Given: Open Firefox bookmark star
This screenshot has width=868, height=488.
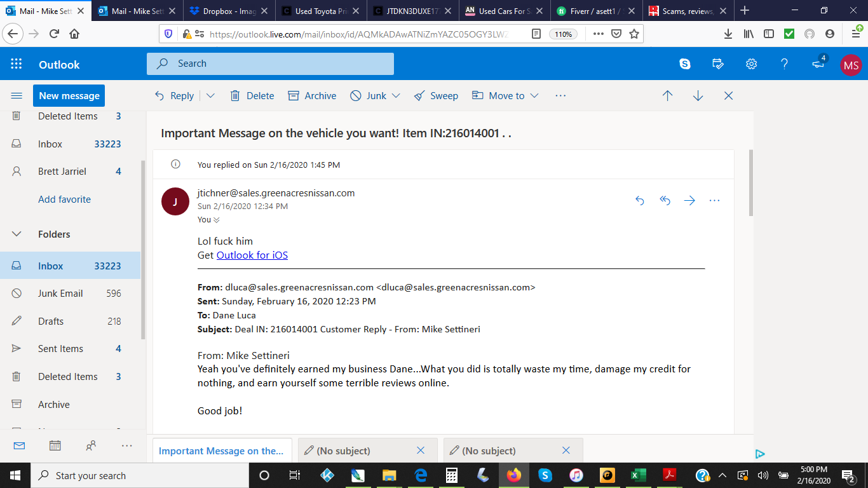Looking at the screenshot, I should 634,34.
